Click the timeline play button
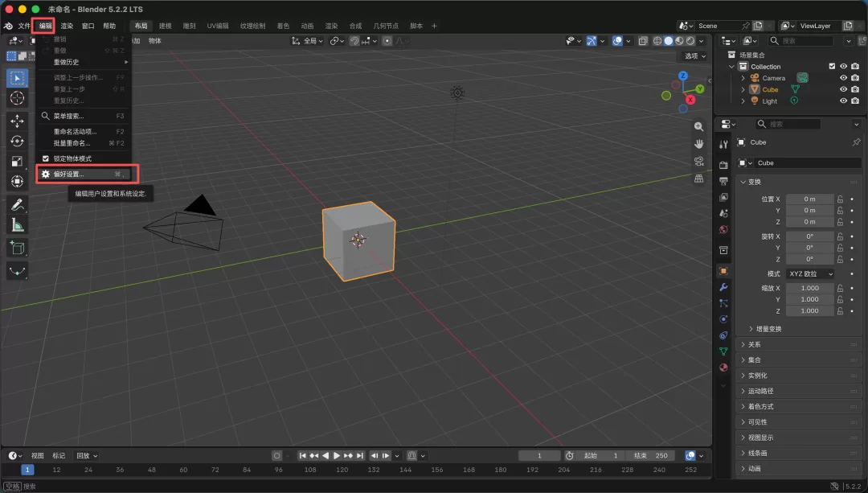The width and height of the screenshot is (868, 493). tap(336, 455)
